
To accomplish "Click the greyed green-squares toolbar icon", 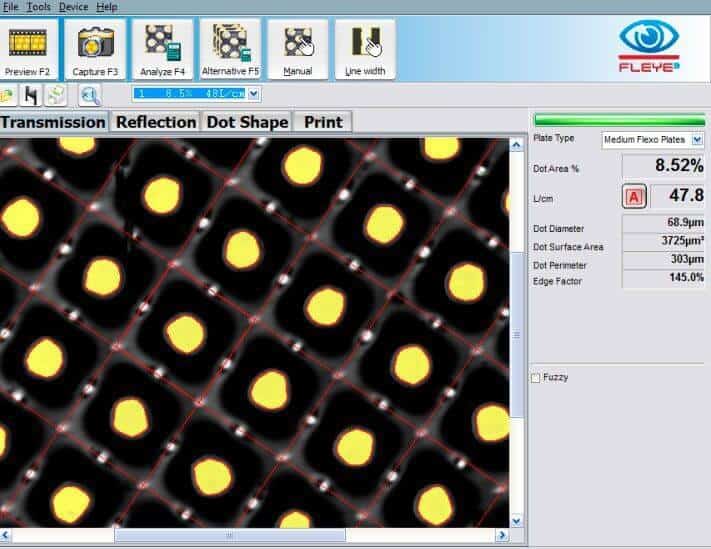I will tap(56, 96).
